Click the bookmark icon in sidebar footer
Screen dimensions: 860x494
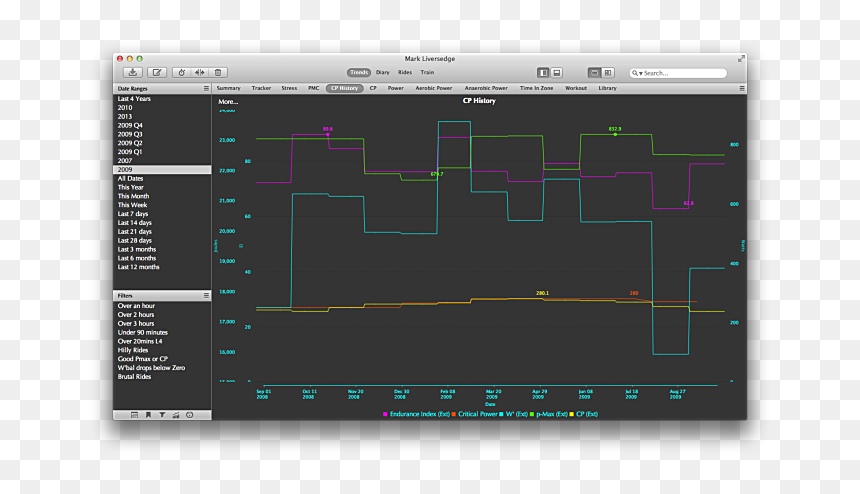click(x=148, y=415)
